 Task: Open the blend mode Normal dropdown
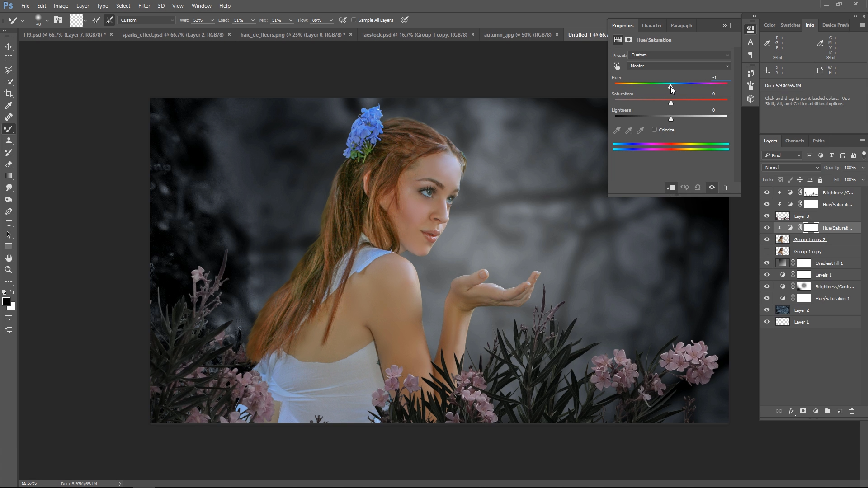(x=791, y=168)
